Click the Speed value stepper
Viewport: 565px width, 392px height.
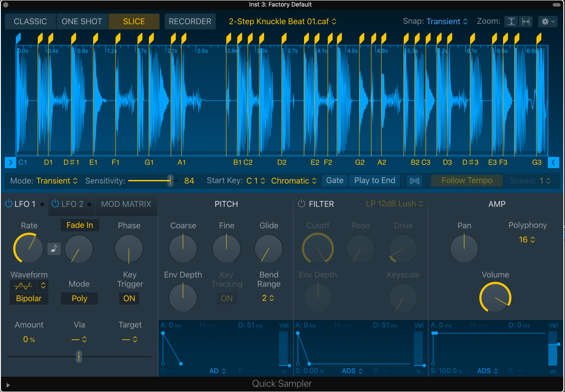coord(545,180)
